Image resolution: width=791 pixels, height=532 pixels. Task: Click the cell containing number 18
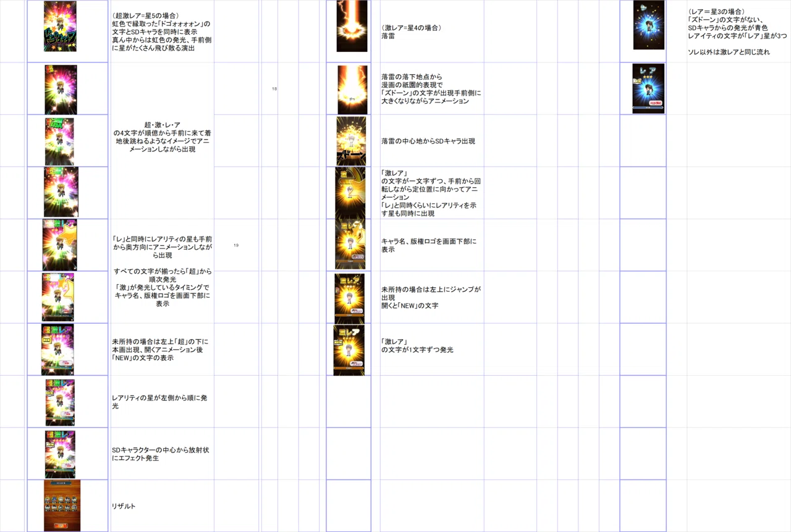click(274, 89)
